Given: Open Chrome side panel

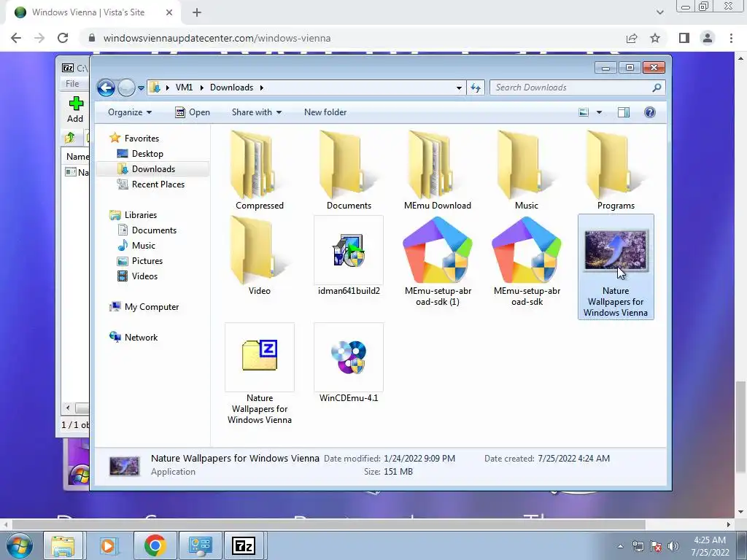Looking at the screenshot, I should pyautogui.click(x=684, y=38).
